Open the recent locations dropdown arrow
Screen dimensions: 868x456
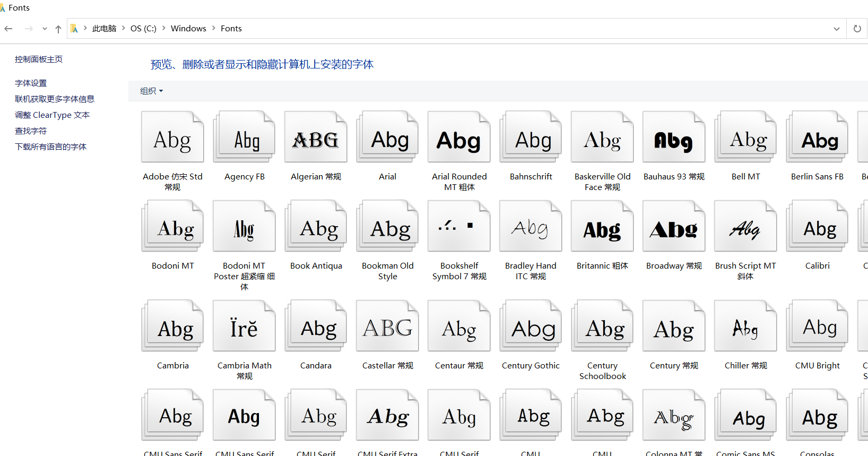coord(45,29)
